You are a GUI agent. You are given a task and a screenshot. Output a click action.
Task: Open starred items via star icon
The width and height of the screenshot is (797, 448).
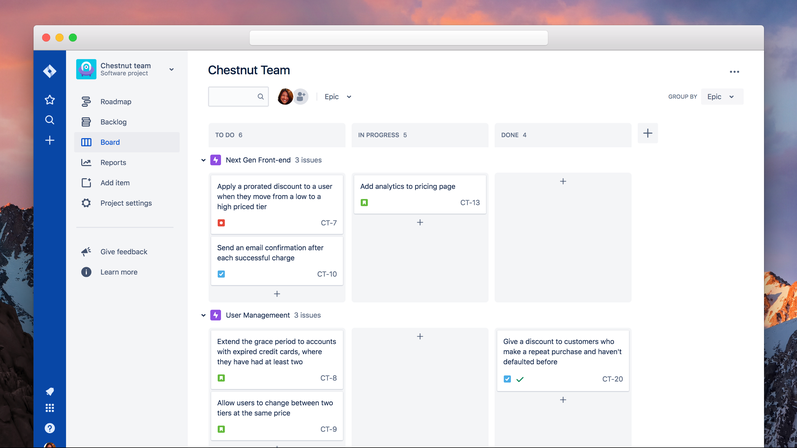(x=49, y=100)
